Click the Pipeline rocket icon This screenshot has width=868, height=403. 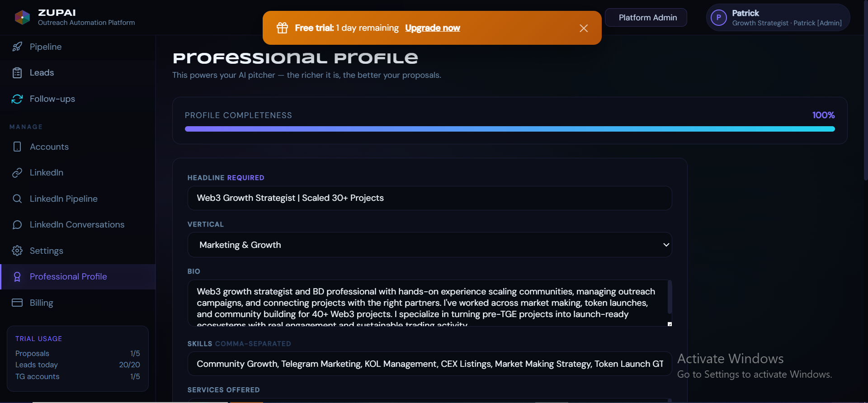pyautogui.click(x=17, y=47)
